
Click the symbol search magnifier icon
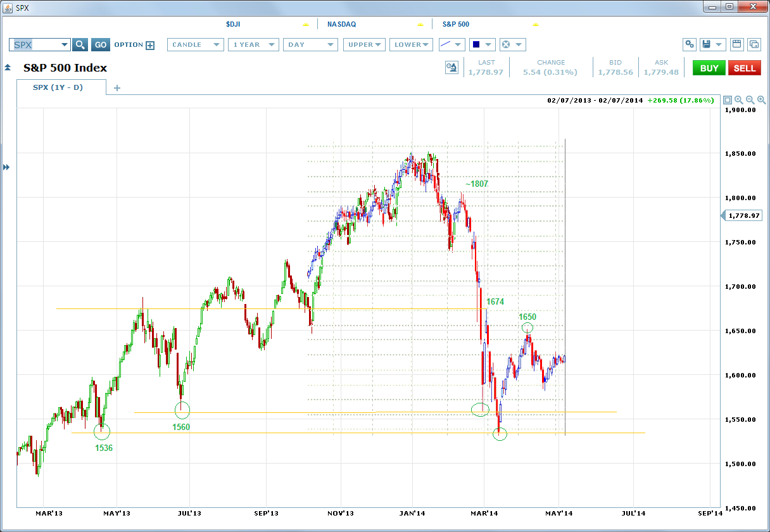tap(80, 45)
